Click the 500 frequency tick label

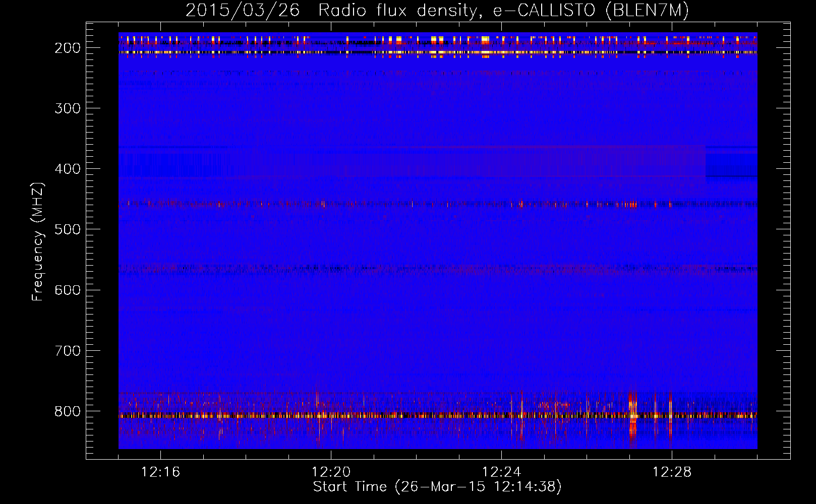pos(68,229)
